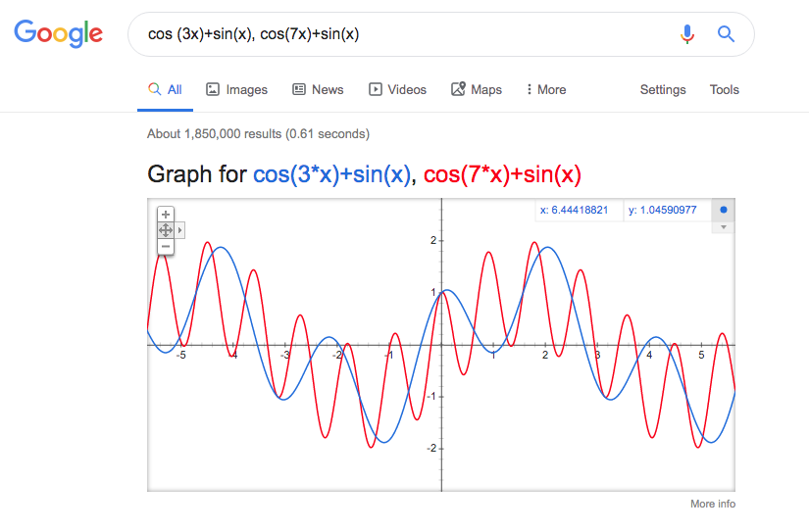Switch to the Images tab
The image size is (809, 532).
[237, 90]
